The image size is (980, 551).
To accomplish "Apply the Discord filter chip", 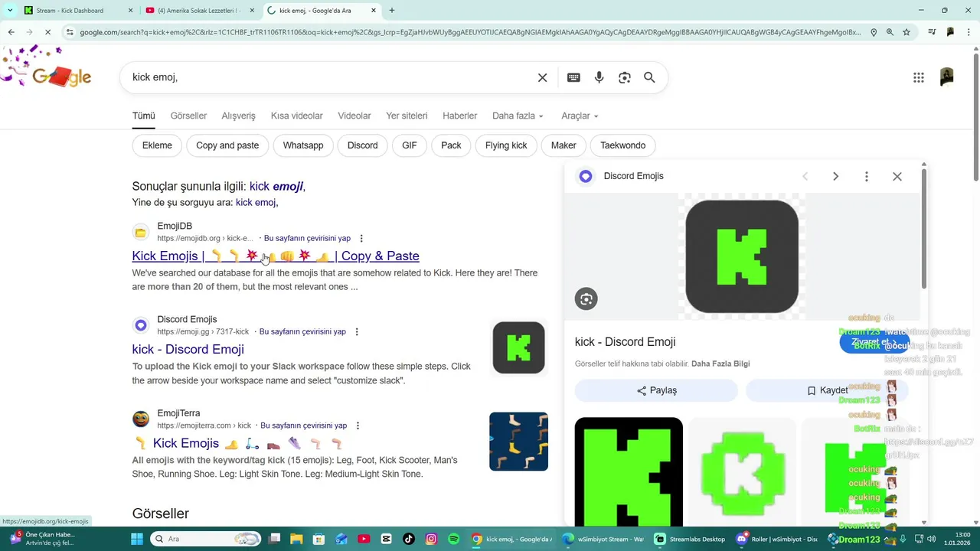I will click(x=362, y=145).
